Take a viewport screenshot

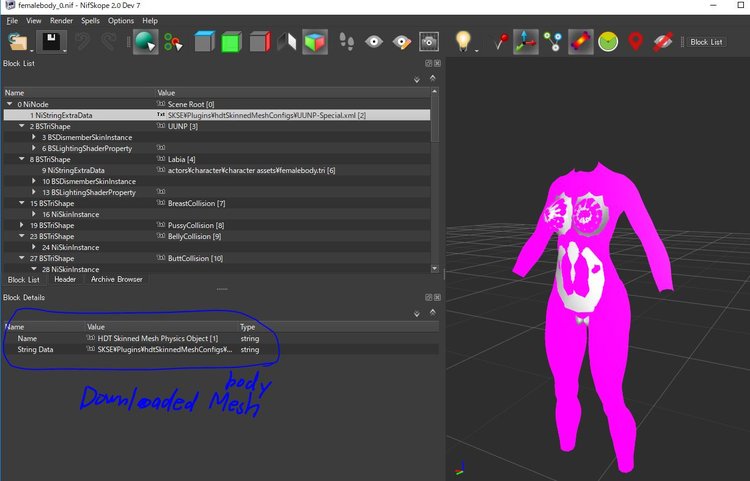429,42
